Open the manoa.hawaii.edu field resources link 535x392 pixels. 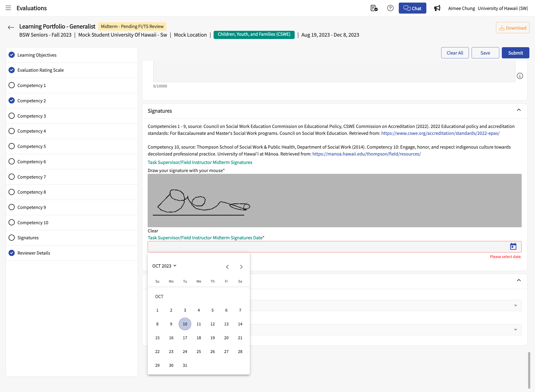(366, 154)
